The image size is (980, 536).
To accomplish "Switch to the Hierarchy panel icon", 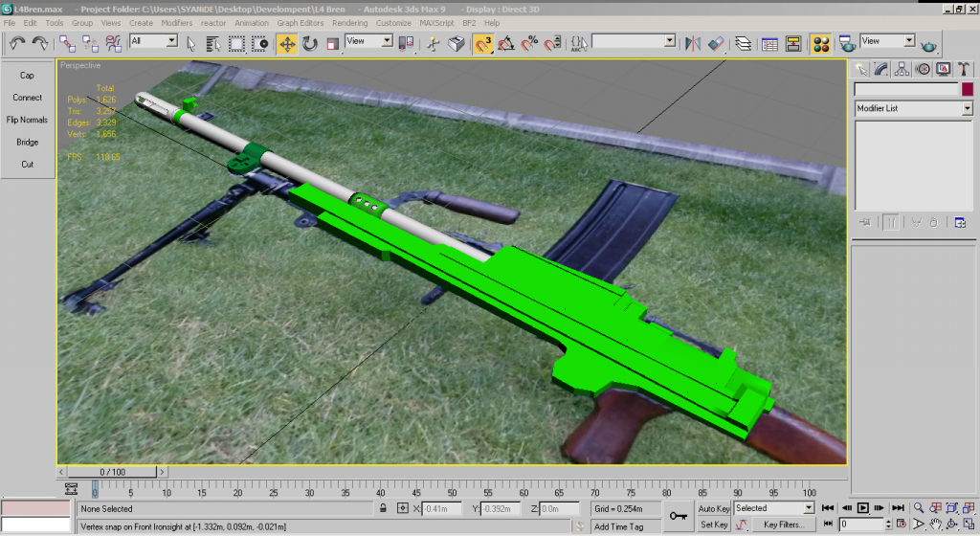I will coord(902,69).
